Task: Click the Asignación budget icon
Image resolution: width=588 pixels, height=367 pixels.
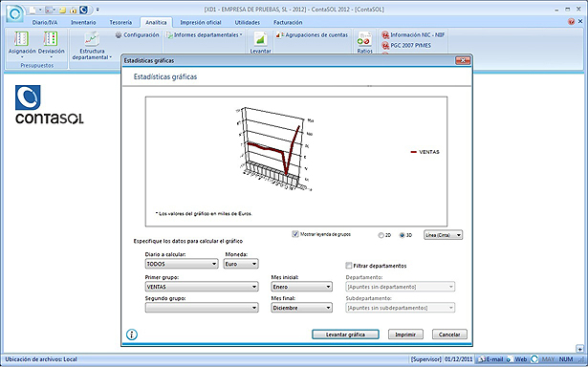Action: click(x=21, y=39)
